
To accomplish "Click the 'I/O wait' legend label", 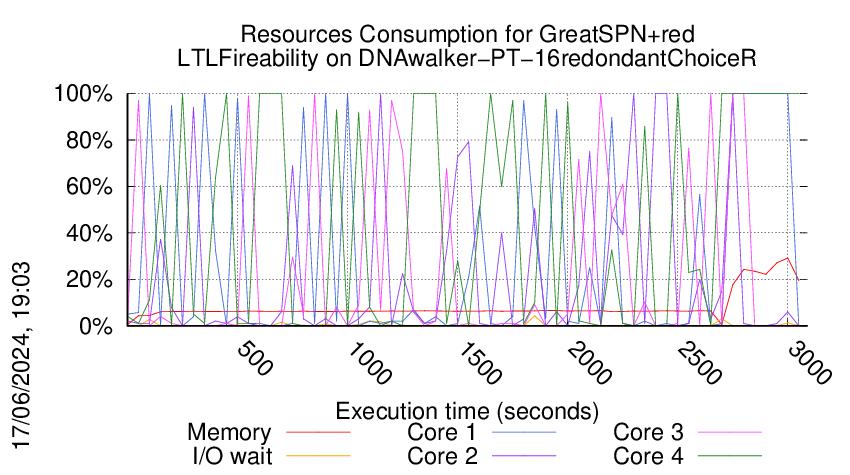I will [233, 456].
